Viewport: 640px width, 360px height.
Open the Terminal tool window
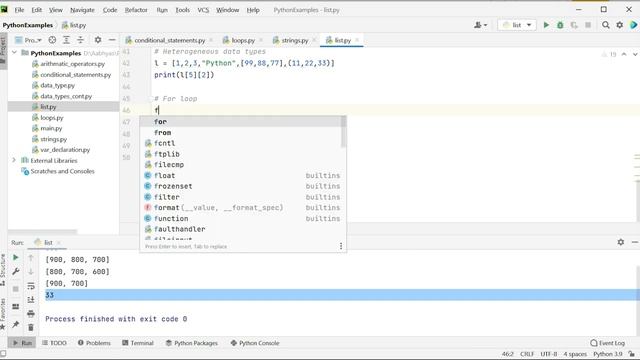point(138,343)
